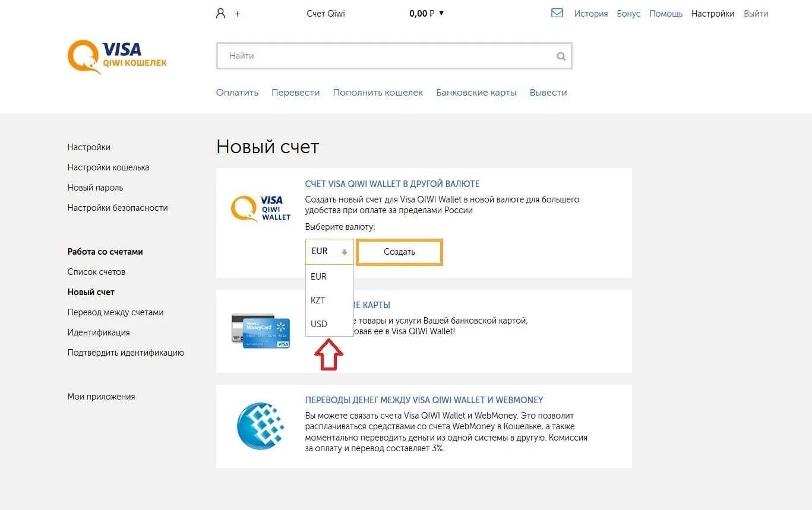Click the Visa QIWI Wallet account logo
The width and height of the screenshot is (812, 510).
[x=261, y=208]
